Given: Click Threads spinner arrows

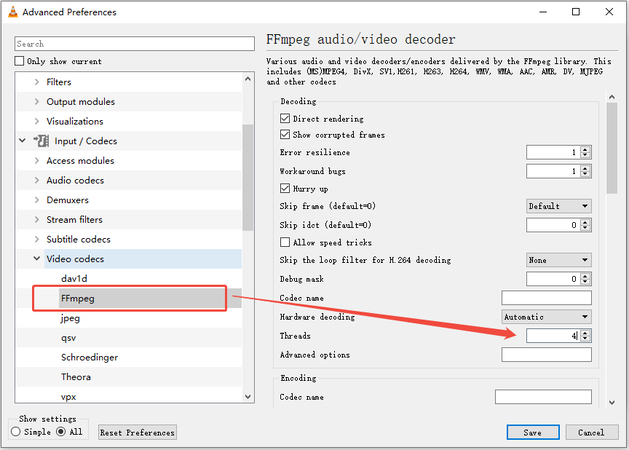Looking at the screenshot, I should coord(585,336).
